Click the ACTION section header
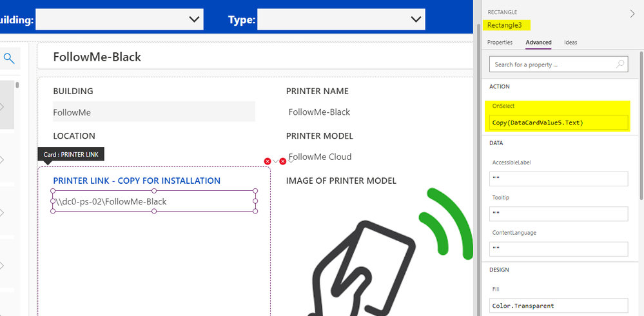This screenshot has width=644, height=316. 500,86
